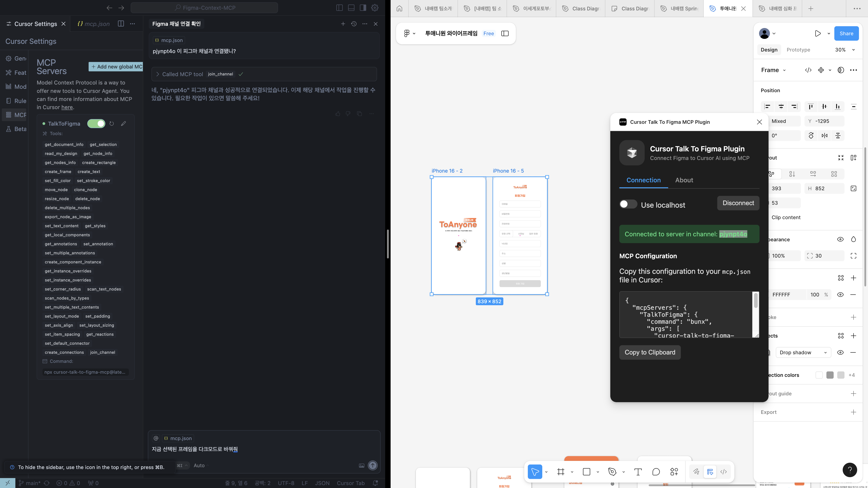
Task: Send the chat message with arrow button
Action: [x=372, y=465]
